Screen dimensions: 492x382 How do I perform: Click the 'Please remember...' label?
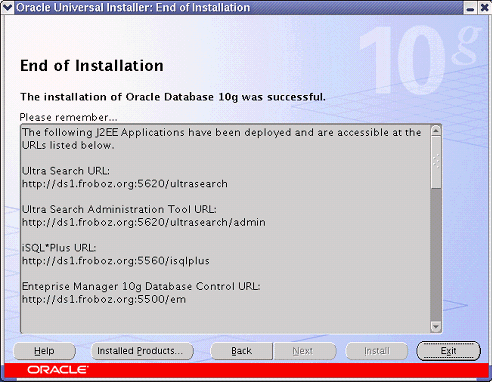(x=68, y=117)
